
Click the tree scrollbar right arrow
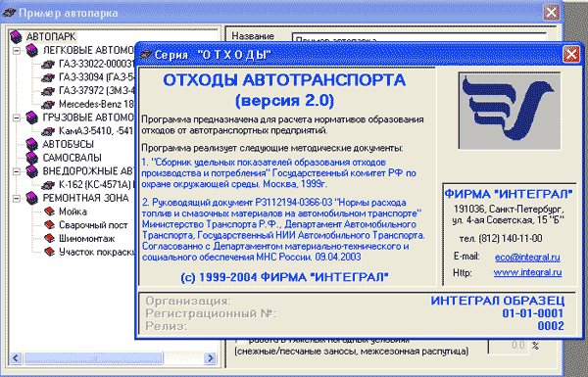211,357
